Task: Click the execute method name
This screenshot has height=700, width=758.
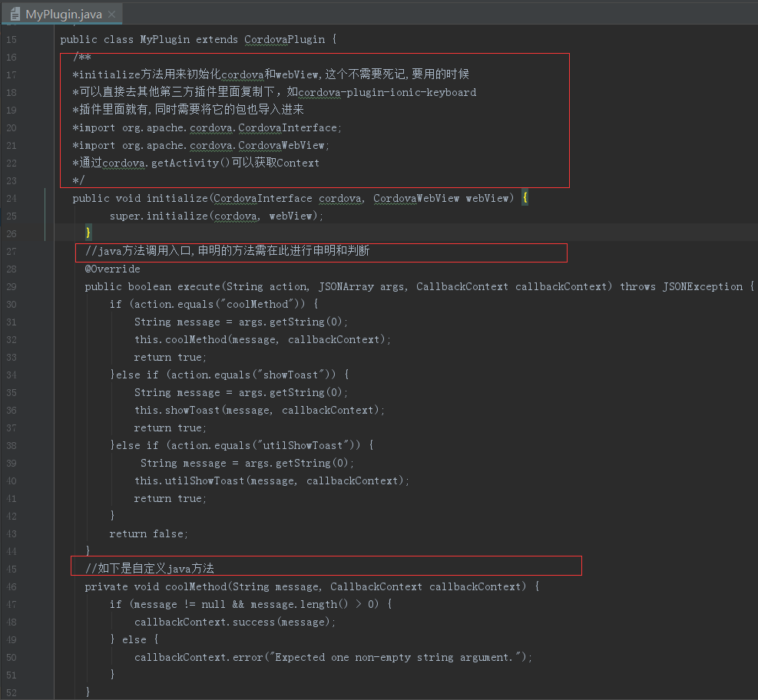Action: 199,286
